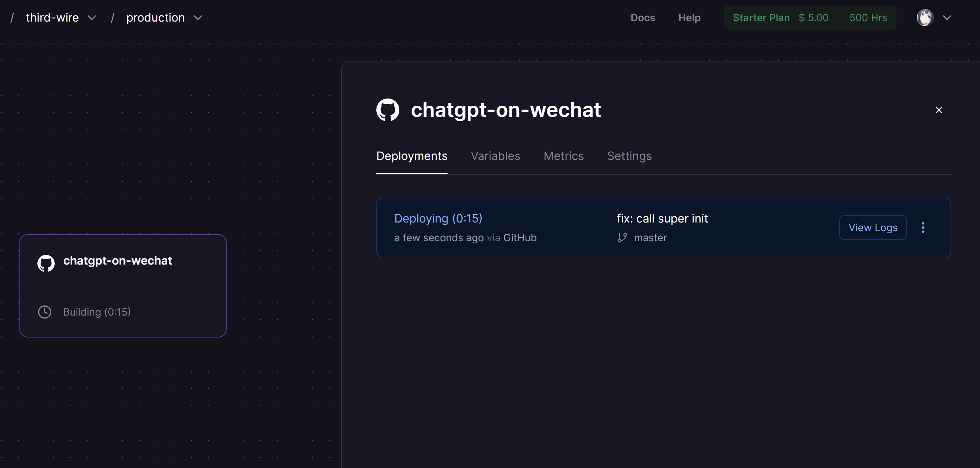Click the GitHub icon beside the panel title
980x468 pixels.
coord(388,110)
